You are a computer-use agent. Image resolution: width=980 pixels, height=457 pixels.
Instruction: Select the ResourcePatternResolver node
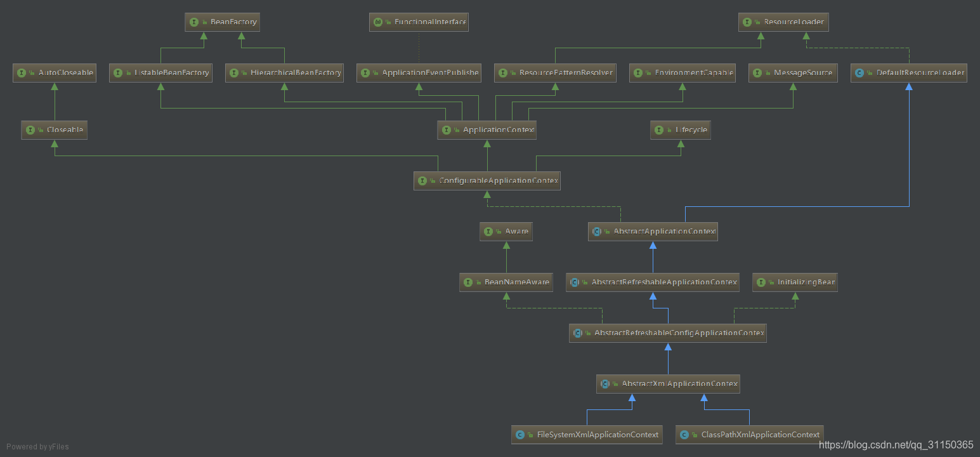coord(555,73)
